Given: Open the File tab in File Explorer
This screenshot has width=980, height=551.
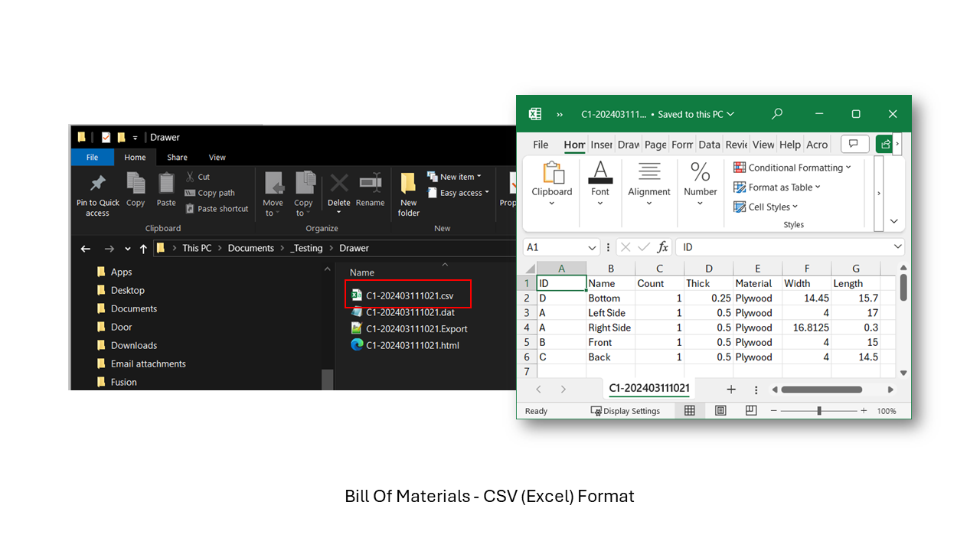Looking at the screenshot, I should pyautogui.click(x=92, y=157).
